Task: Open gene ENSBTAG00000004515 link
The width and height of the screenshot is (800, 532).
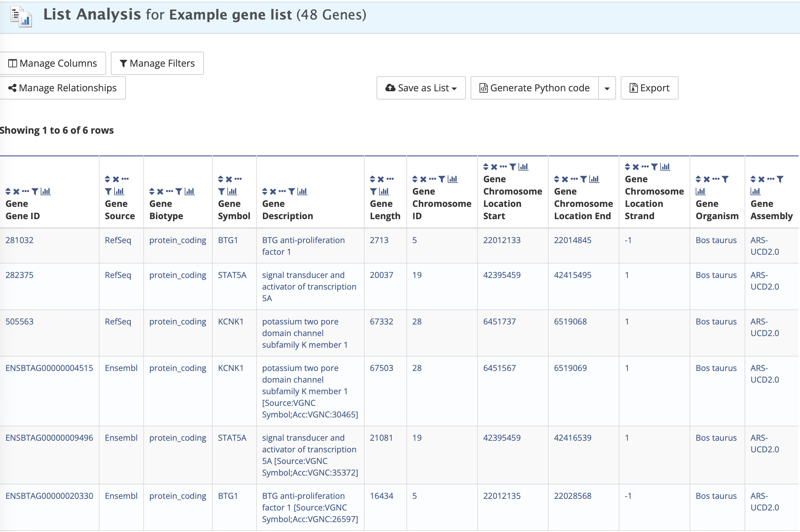Action: 49,368
